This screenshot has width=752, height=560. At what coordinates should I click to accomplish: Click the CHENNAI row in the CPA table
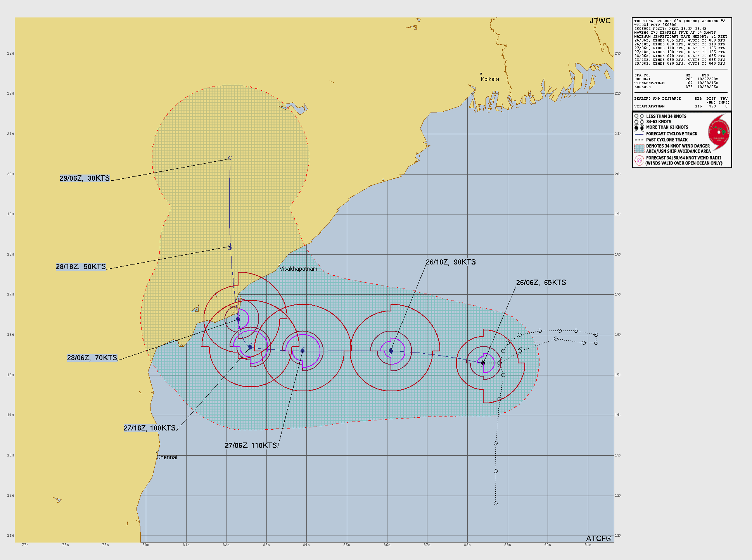[x=676, y=79]
